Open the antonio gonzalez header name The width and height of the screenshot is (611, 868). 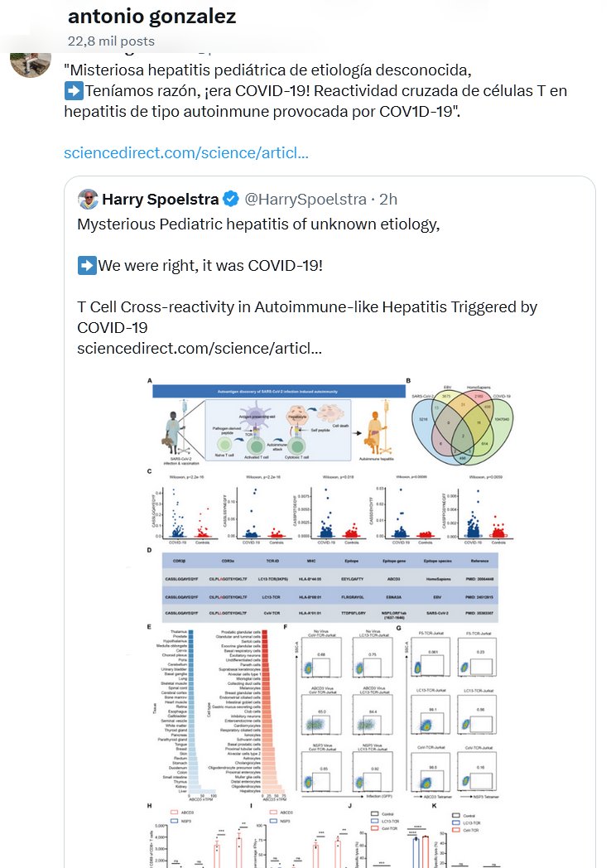point(152,16)
